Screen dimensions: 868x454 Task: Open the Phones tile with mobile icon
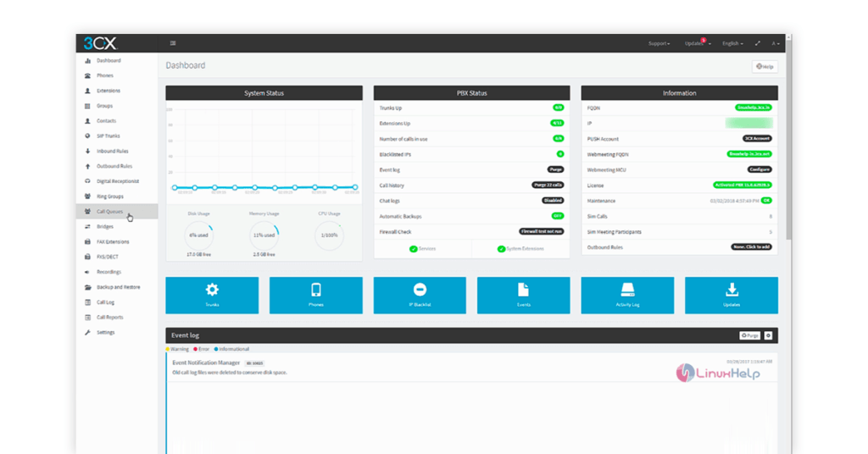[315, 296]
